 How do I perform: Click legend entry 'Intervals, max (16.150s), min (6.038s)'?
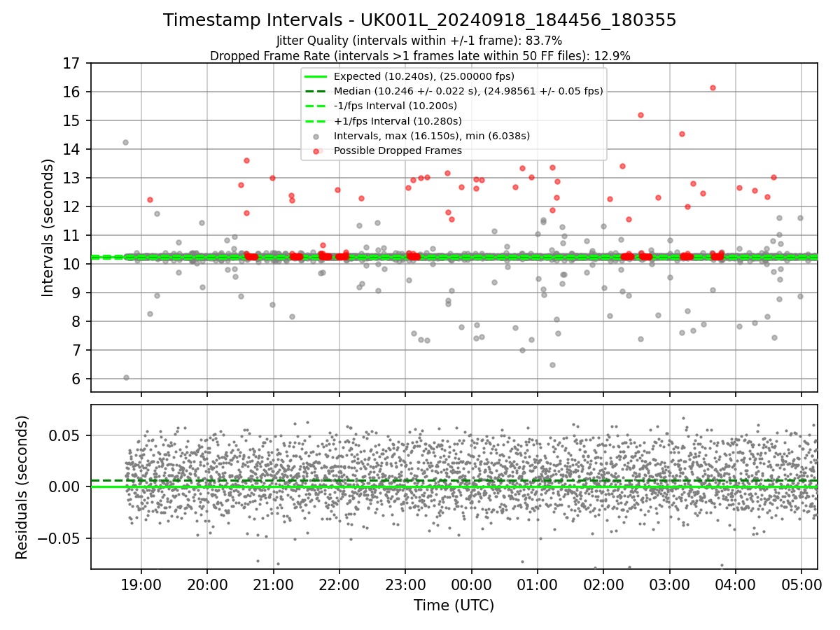pyautogui.click(x=432, y=136)
